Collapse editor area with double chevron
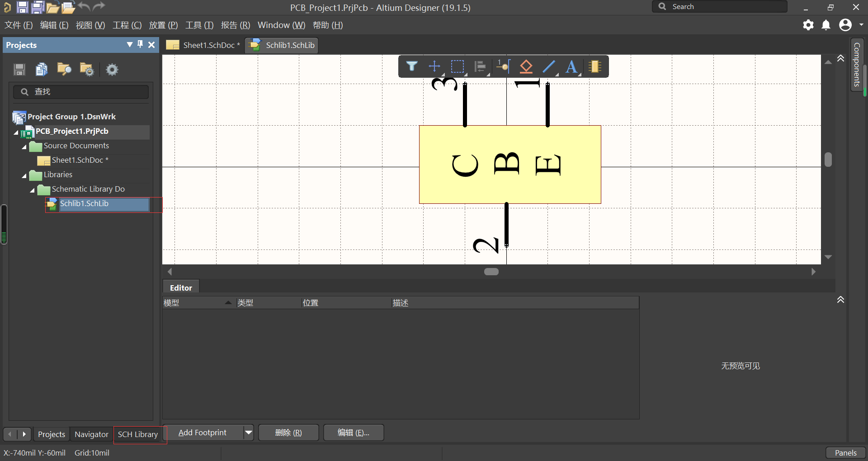The height and width of the screenshot is (461, 868). coord(841,58)
